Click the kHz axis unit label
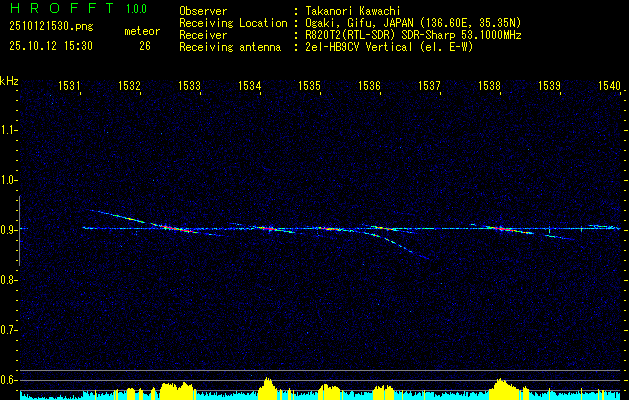Screen dimensions: 629x400 [x=9, y=81]
